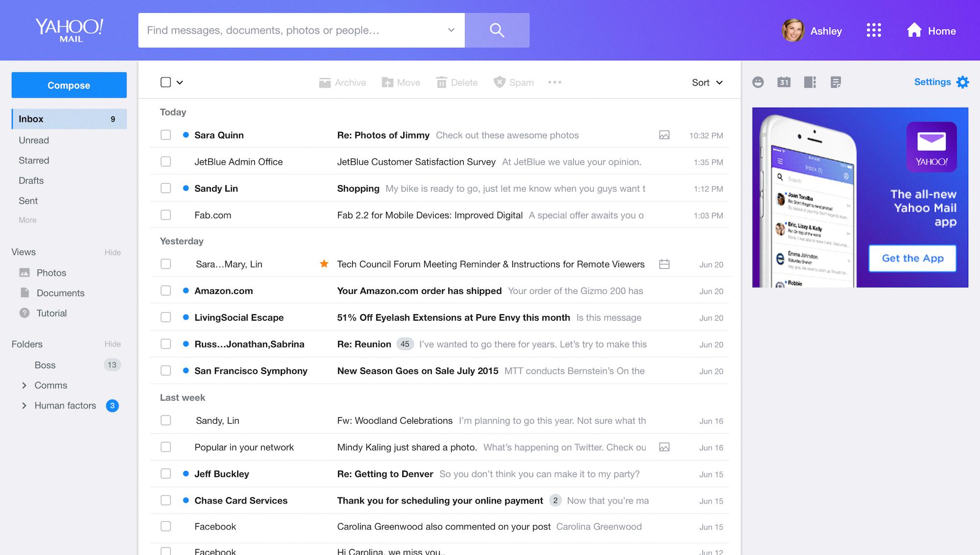Click the list view icon in settings bar
Image resolution: width=980 pixels, height=555 pixels.
pos(836,82)
